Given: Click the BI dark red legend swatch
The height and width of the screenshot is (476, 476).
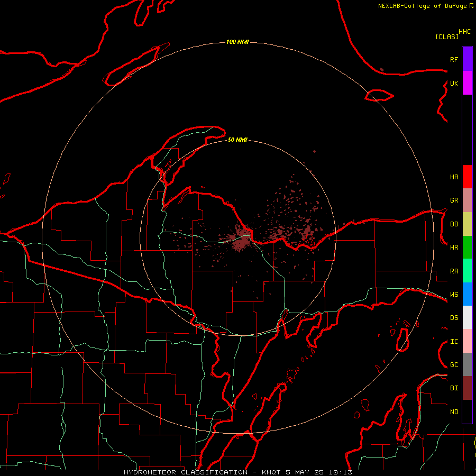Looking at the screenshot, I should coord(467,388).
